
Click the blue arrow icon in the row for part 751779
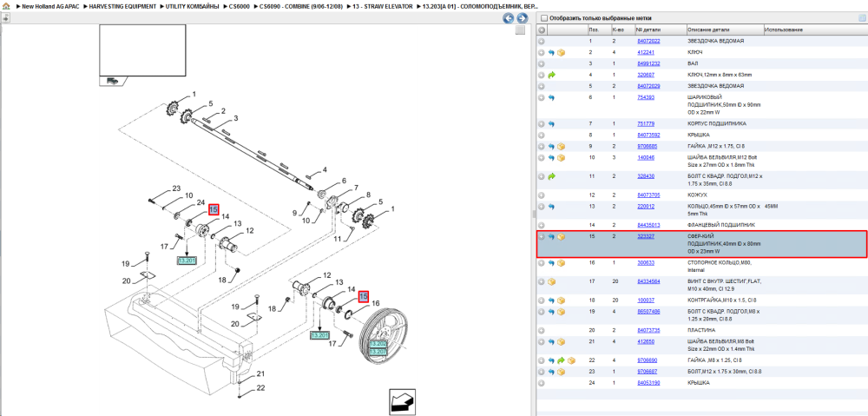pyautogui.click(x=551, y=123)
